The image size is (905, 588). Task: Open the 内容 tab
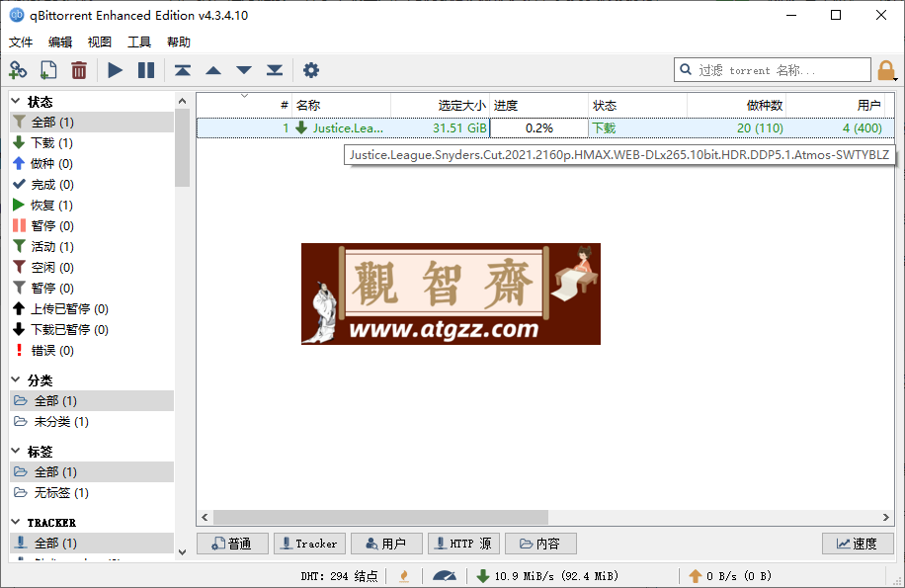point(540,544)
